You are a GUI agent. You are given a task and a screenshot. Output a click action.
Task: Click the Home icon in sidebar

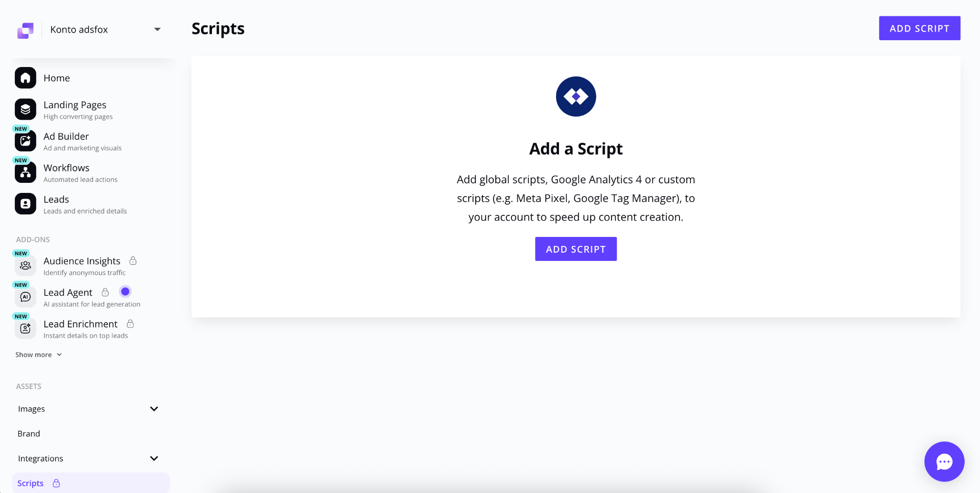(25, 78)
